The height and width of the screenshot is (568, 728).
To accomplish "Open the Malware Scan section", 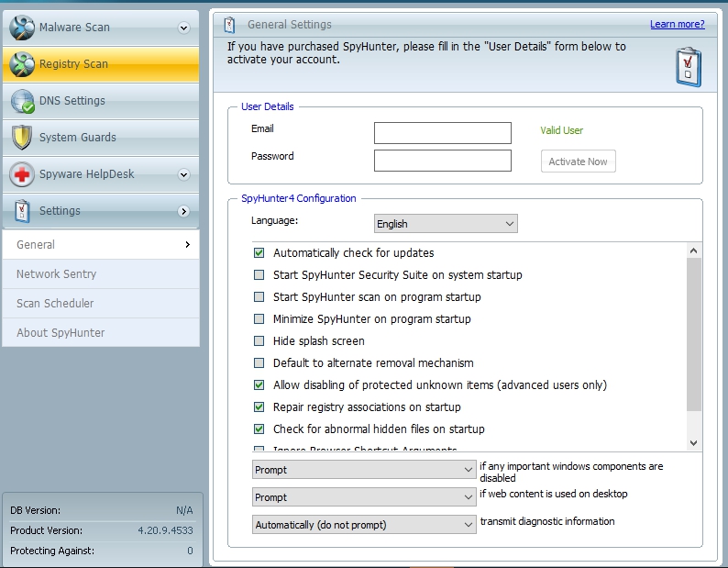I will 101,28.
